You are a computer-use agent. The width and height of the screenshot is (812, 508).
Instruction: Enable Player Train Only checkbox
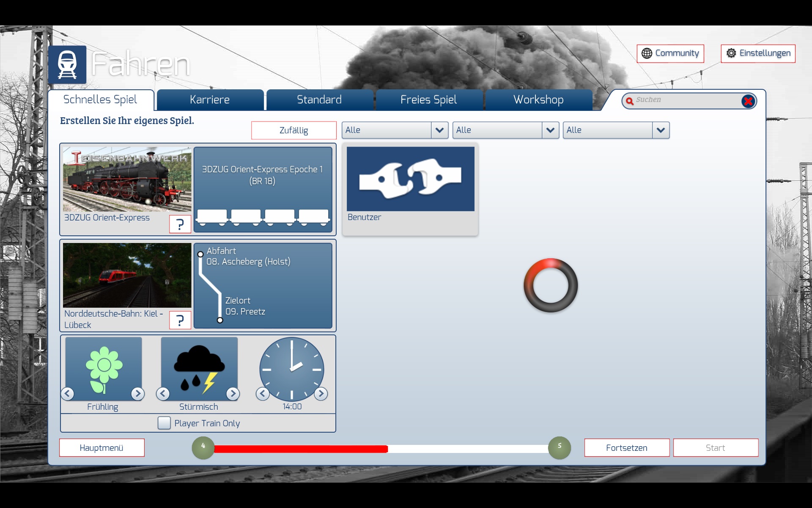[164, 423]
